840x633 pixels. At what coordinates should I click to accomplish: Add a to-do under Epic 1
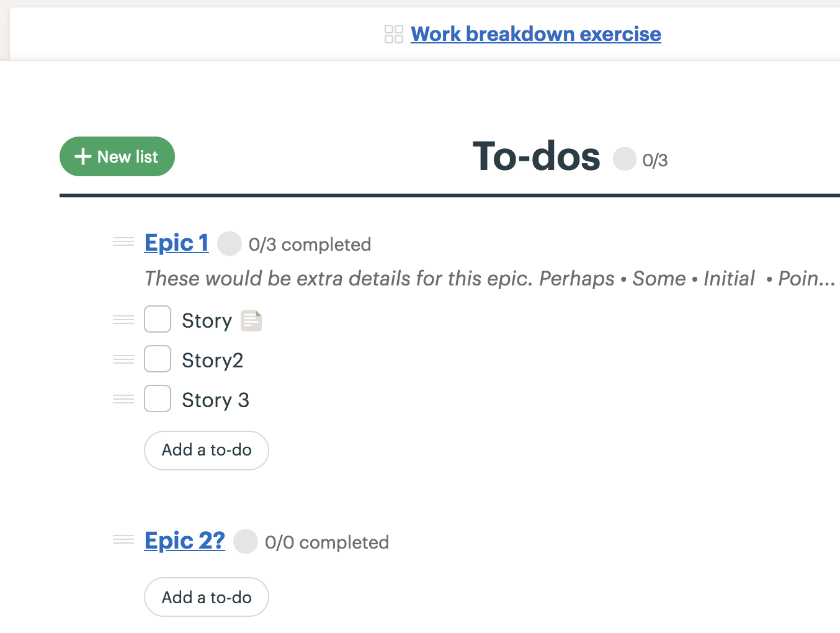(206, 450)
